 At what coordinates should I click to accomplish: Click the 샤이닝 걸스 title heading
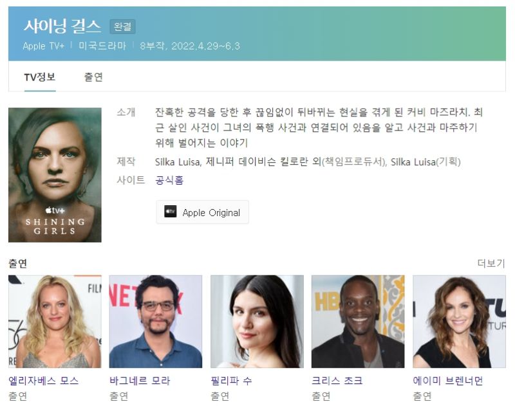coord(62,26)
